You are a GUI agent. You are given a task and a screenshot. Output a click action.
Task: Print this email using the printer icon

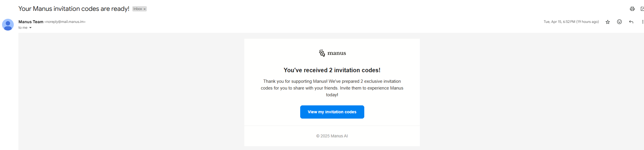pos(632,9)
